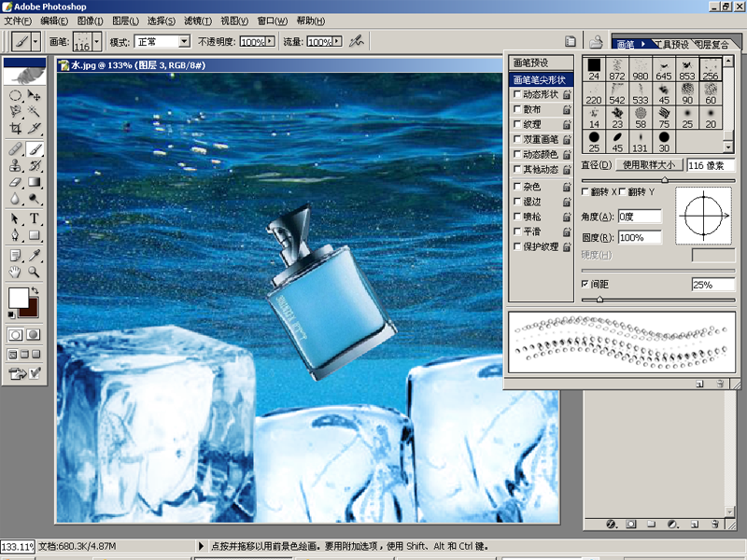Screen dimensions: 747x560
Task: Open the 模式 blending mode dropdown
Action: (x=184, y=42)
